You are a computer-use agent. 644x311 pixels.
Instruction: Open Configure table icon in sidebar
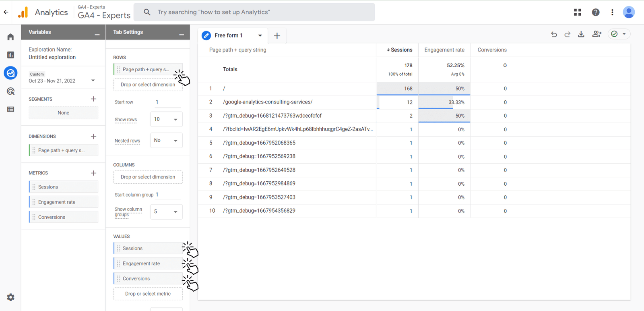point(11,109)
